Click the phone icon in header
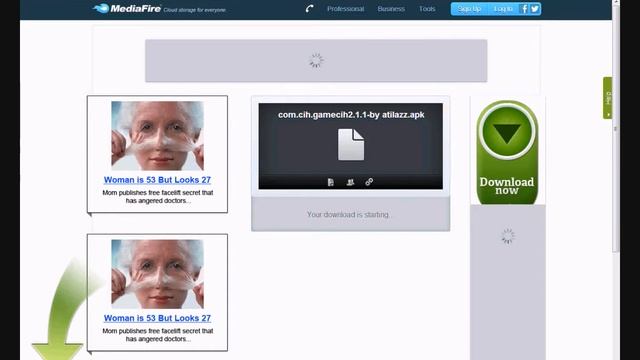 tap(309, 8)
